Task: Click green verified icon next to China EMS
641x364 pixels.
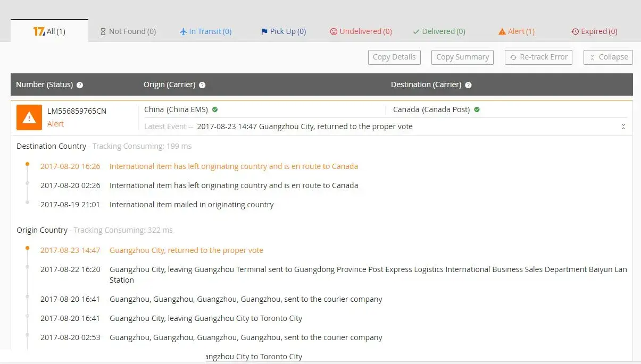Action: point(215,109)
